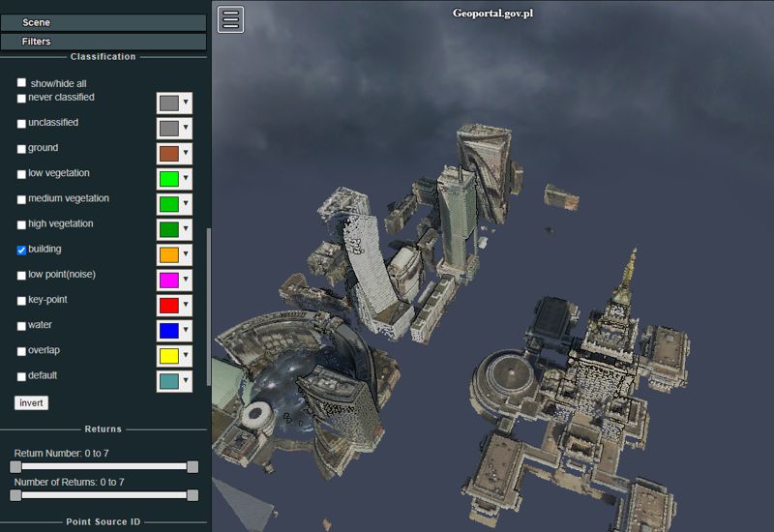Open the Scene section
The width and height of the screenshot is (774, 532).
pyautogui.click(x=104, y=22)
